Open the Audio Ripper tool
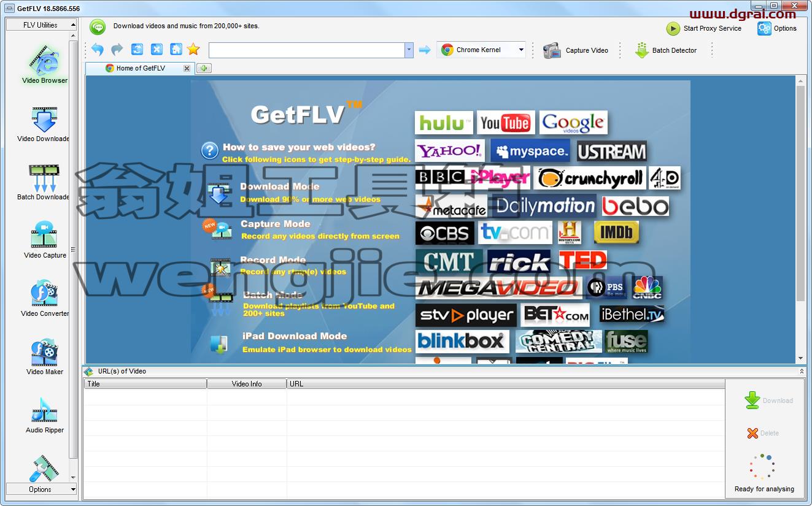This screenshot has height=506, width=812. coord(44,416)
